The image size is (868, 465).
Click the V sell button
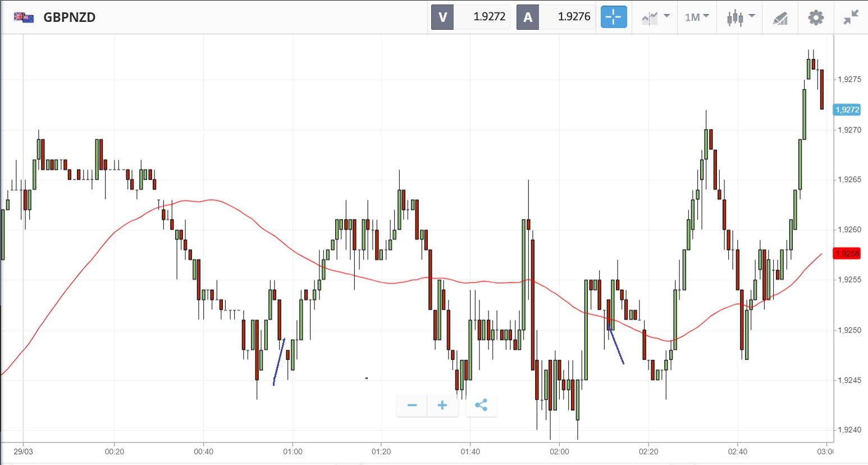442,17
